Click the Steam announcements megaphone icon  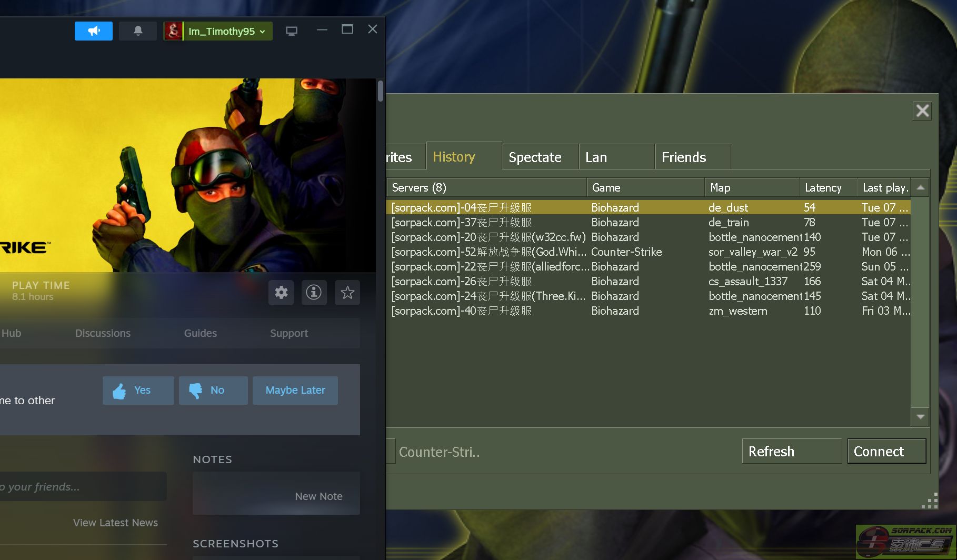94,31
